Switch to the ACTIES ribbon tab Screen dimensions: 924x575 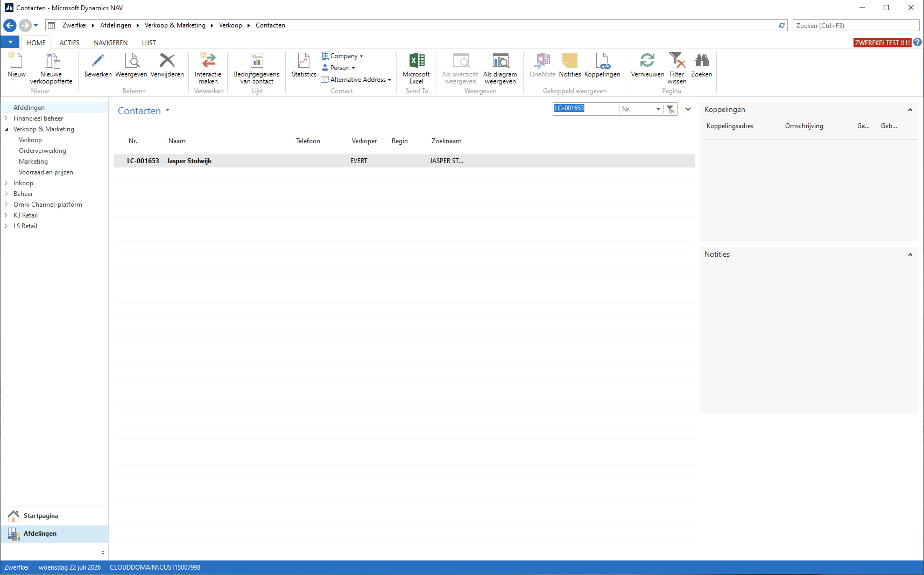pyautogui.click(x=69, y=43)
